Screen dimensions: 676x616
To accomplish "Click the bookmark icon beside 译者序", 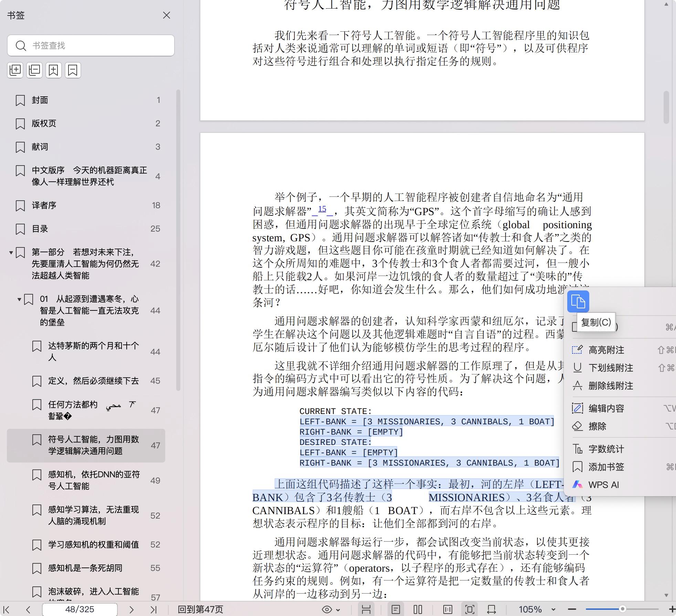I will (20, 206).
